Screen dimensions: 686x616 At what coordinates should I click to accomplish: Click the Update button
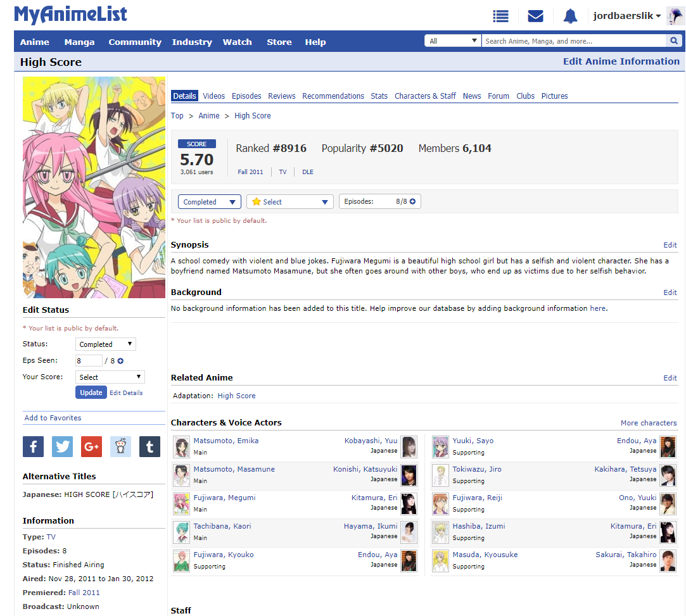91,392
